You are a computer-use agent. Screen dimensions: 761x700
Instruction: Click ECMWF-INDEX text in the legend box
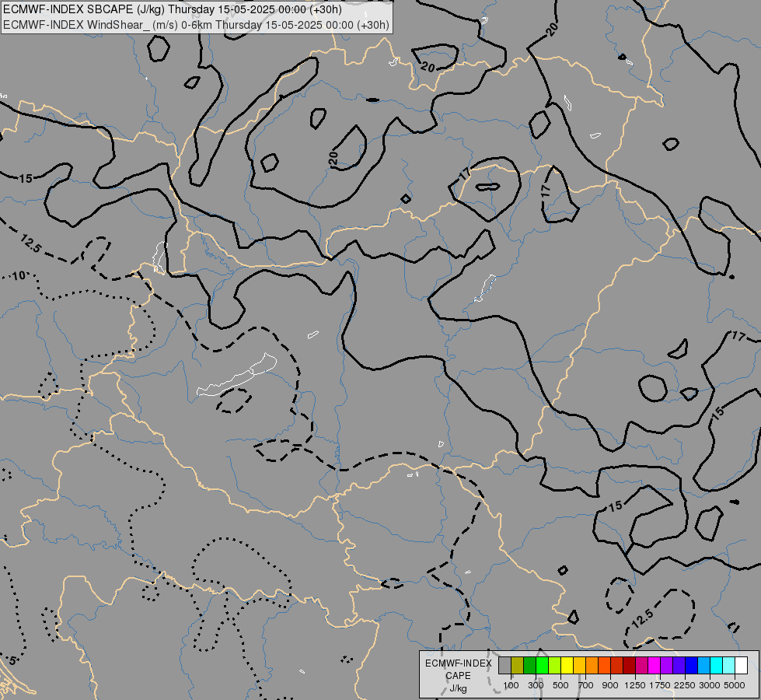(458, 663)
